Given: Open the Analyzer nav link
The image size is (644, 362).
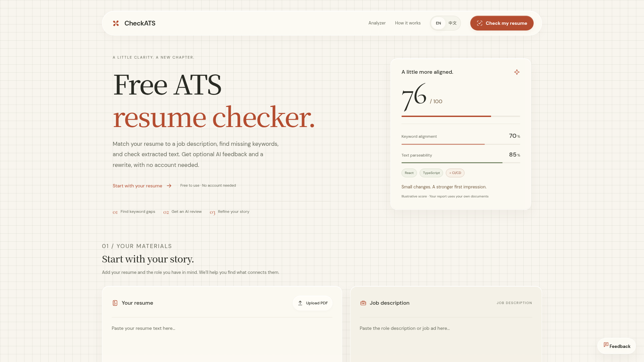Looking at the screenshot, I should click(x=377, y=23).
